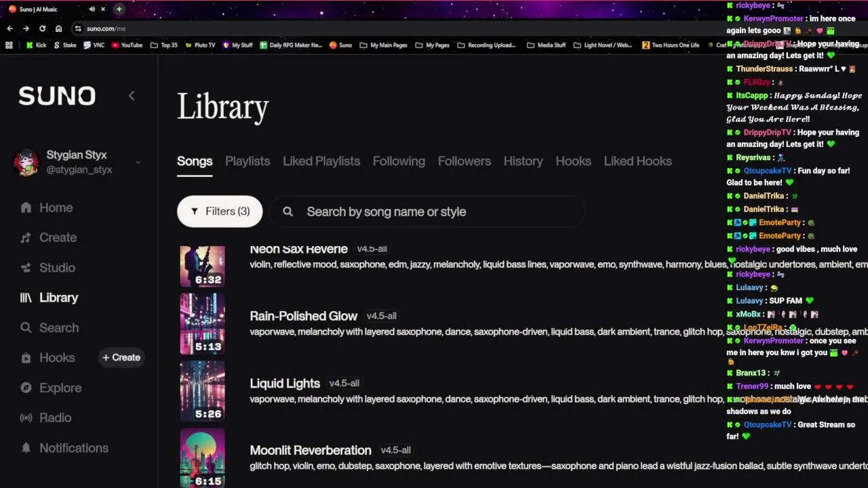
Task: Open the Filters (3) button
Action: coord(220,211)
